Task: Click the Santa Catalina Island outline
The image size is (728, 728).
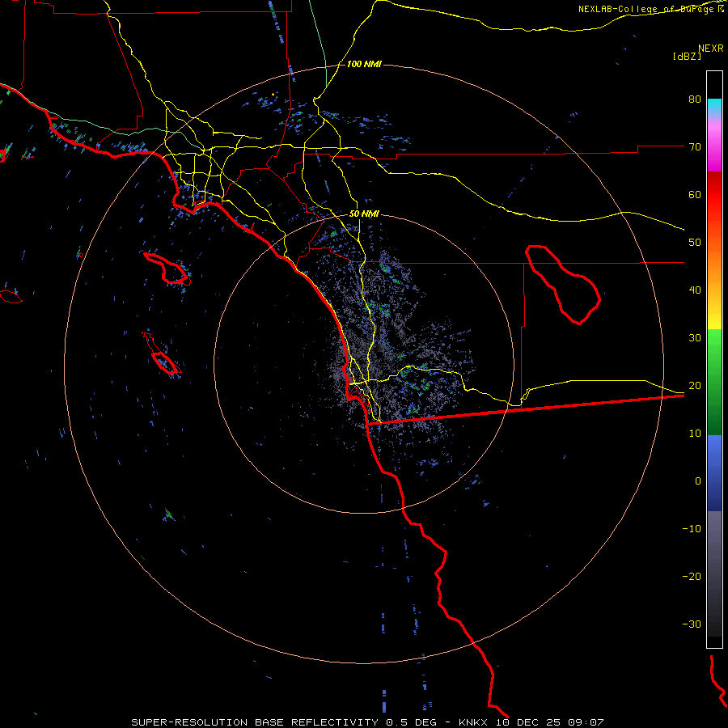Action: (167, 269)
